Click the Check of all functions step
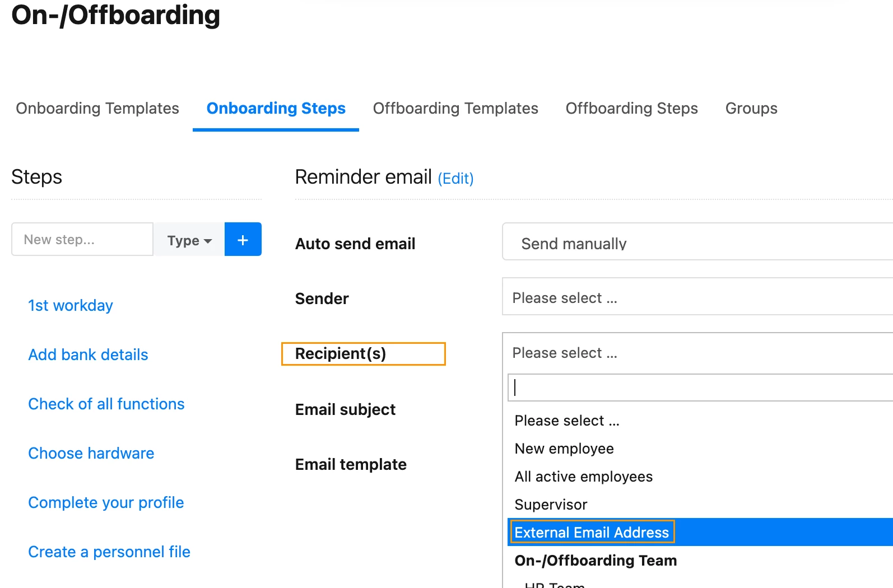 pyautogui.click(x=106, y=404)
